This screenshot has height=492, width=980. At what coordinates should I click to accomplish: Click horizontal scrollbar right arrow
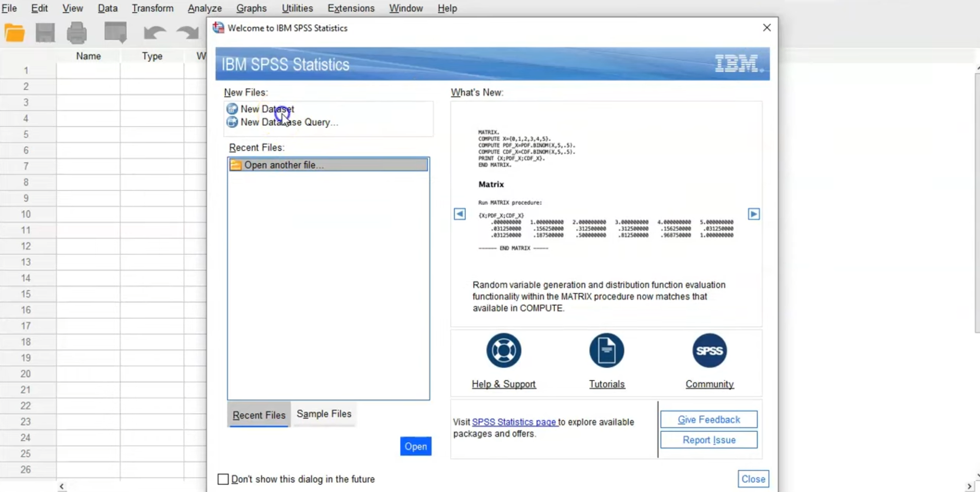(969, 486)
